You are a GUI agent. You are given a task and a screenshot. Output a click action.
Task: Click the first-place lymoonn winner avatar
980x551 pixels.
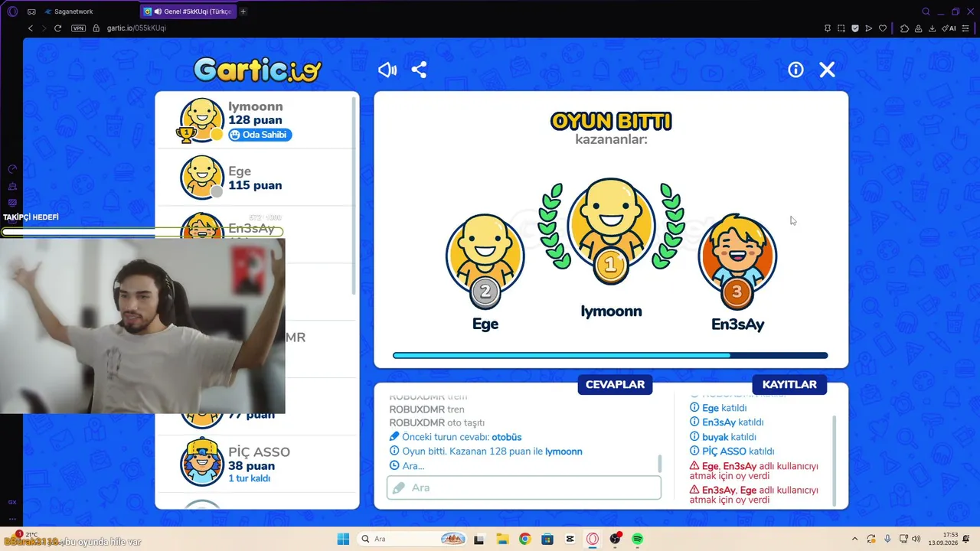pos(610,223)
